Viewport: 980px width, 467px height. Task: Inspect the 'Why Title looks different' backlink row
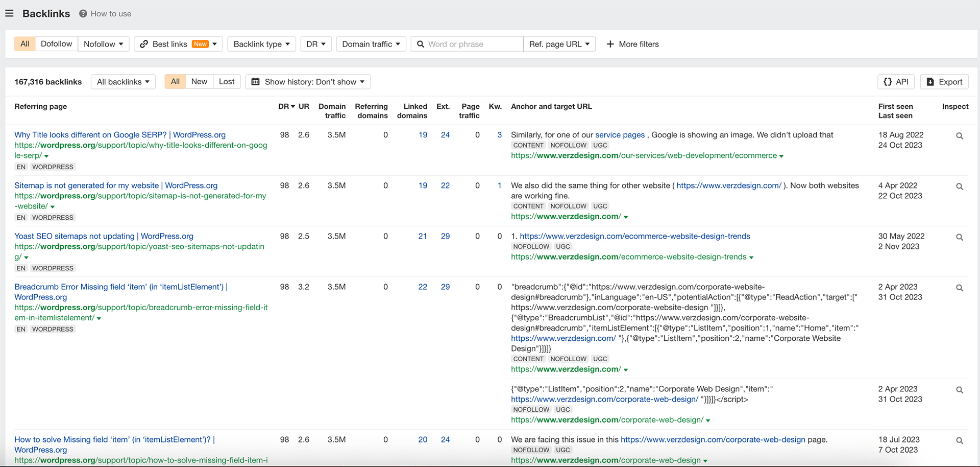(959, 136)
